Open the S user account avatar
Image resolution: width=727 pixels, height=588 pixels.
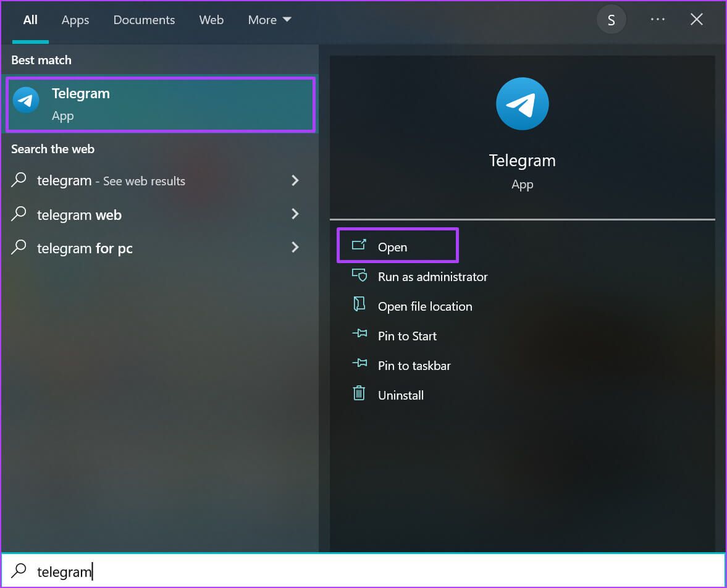(x=611, y=20)
